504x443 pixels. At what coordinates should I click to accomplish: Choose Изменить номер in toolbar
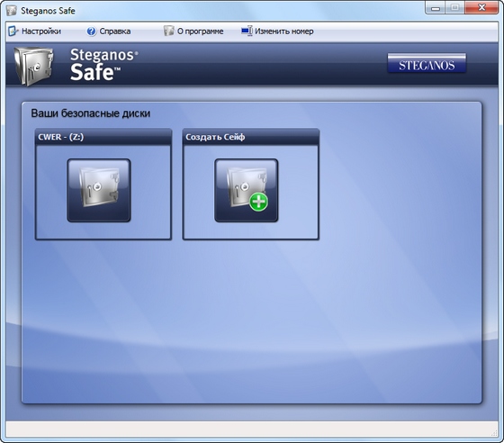[x=284, y=32]
